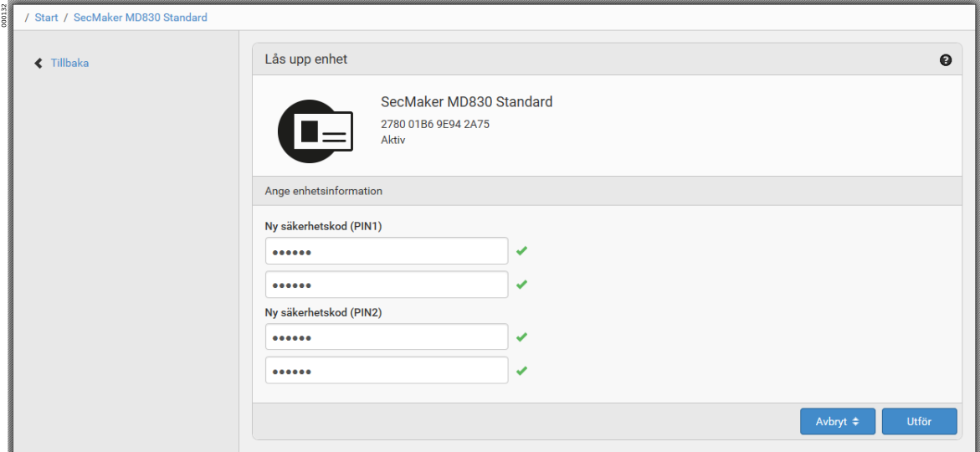Image resolution: width=980 pixels, height=452 pixels.
Task: Click green checkmark beside PIN2 confirmation field
Action: 521,371
